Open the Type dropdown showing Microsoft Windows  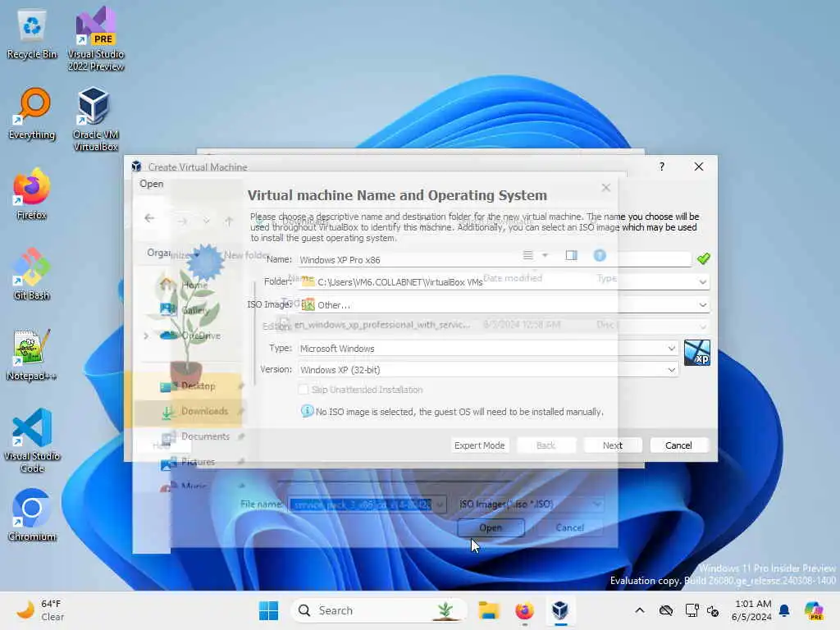tap(487, 348)
